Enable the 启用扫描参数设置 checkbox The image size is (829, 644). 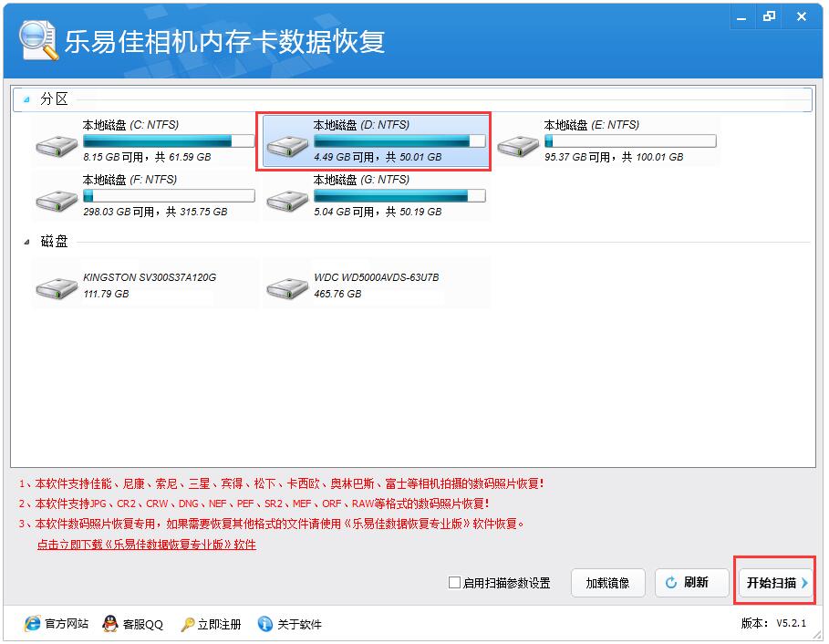point(454,582)
